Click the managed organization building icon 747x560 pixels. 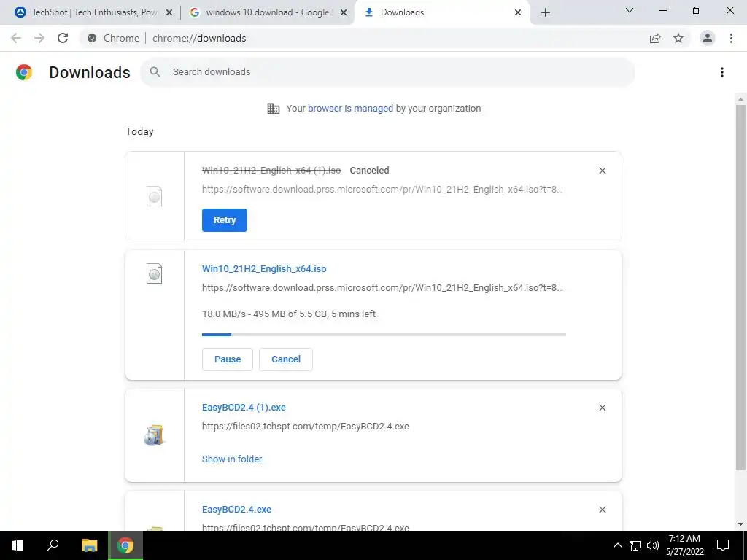pyautogui.click(x=274, y=109)
